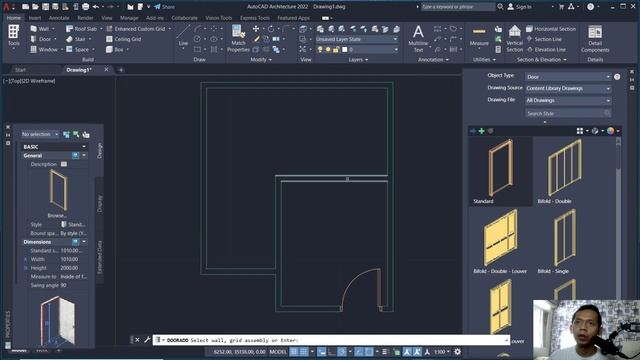Image resolution: width=640 pixels, height=360 pixels.
Task: Open annotation scale 1:100 dropdown
Action: 442,351
